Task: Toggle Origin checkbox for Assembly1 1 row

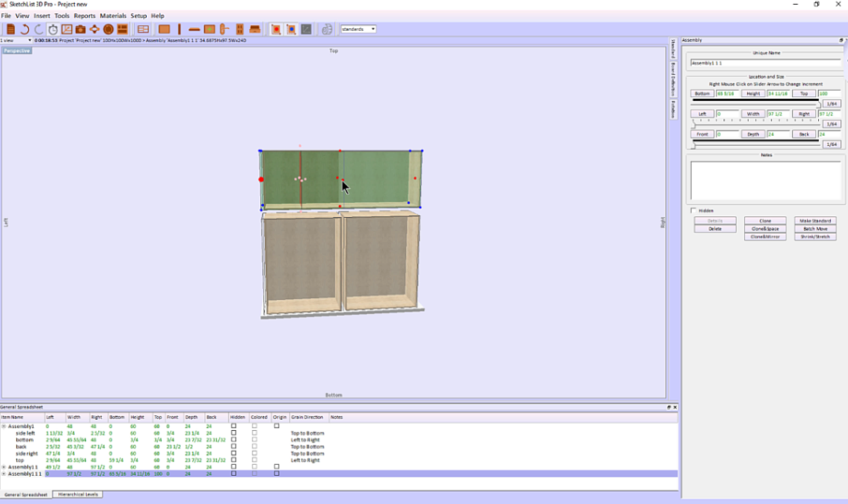Action: pos(276,467)
